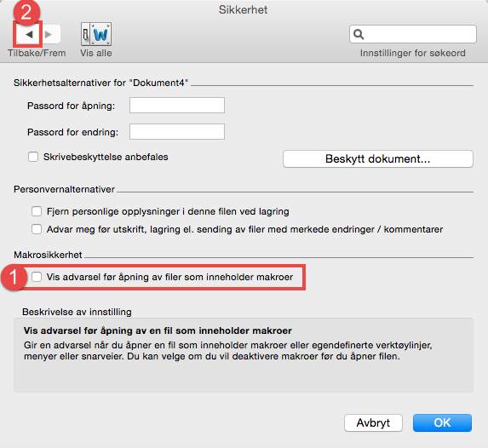488x448 pixels.
Task: Enable Skrivebeskyttelse anbefales checkbox
Action: point(33,157)
